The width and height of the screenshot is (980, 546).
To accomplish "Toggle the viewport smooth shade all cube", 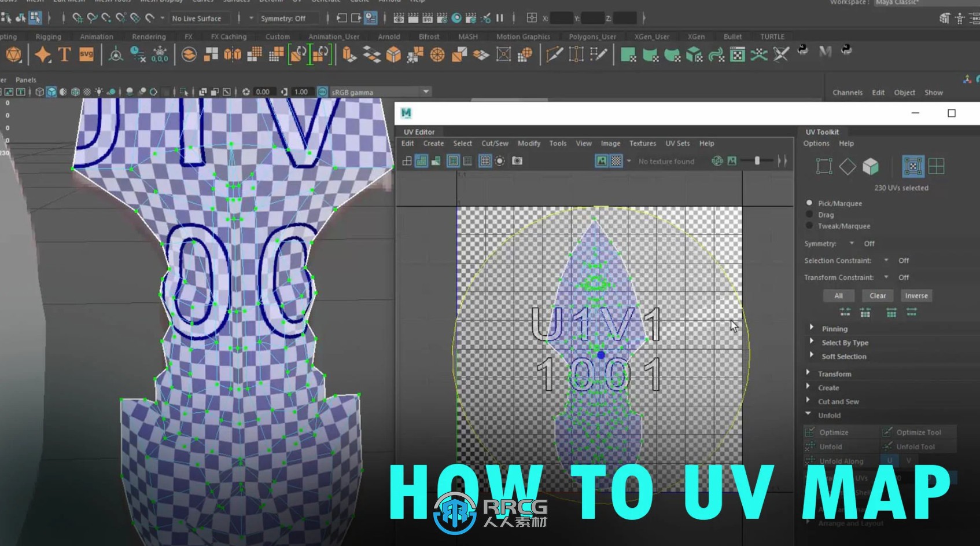I will click(51, 91).
